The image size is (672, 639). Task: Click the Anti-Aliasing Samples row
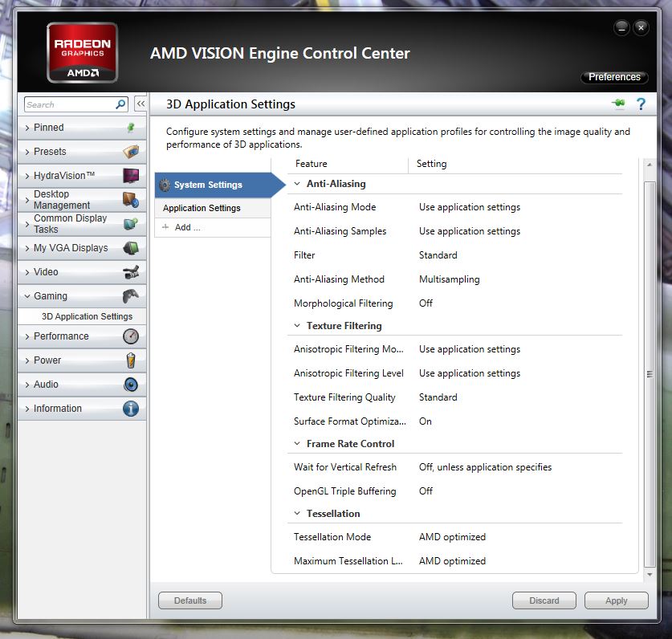tap(454, 231)
